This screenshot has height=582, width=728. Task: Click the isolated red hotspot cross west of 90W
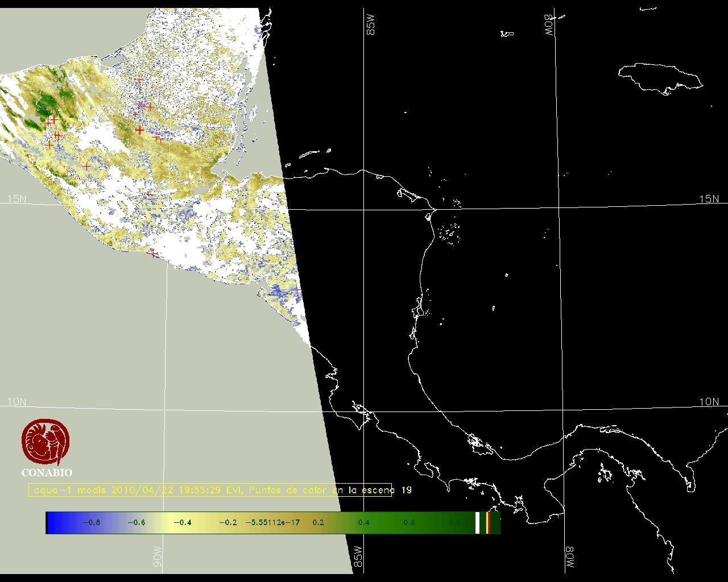86,166
